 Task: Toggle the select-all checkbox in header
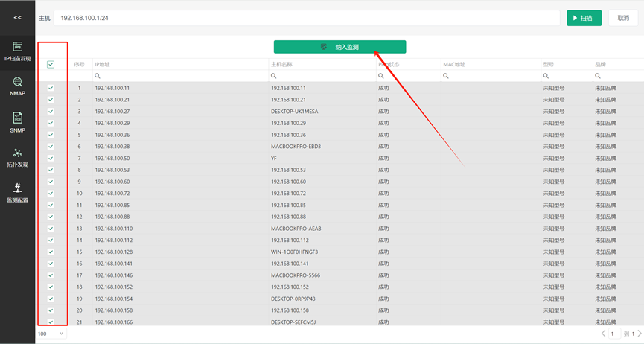[51, 65]
